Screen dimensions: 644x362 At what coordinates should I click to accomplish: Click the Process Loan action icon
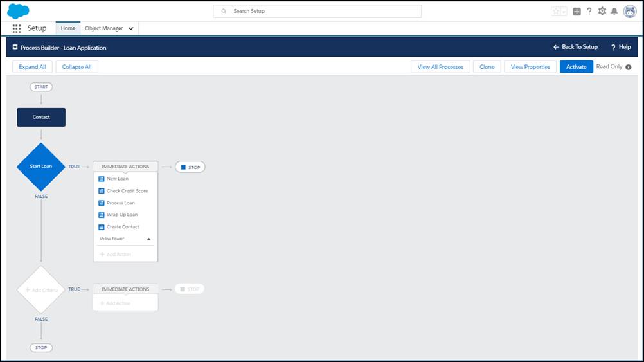pyautogui.click(x=102, y=203)
